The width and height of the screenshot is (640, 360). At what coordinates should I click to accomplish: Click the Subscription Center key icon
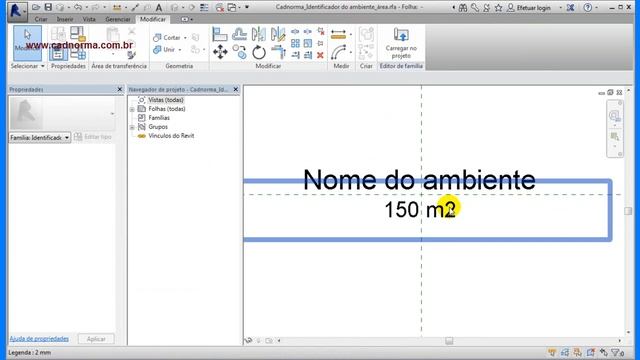tap(475, 7)
